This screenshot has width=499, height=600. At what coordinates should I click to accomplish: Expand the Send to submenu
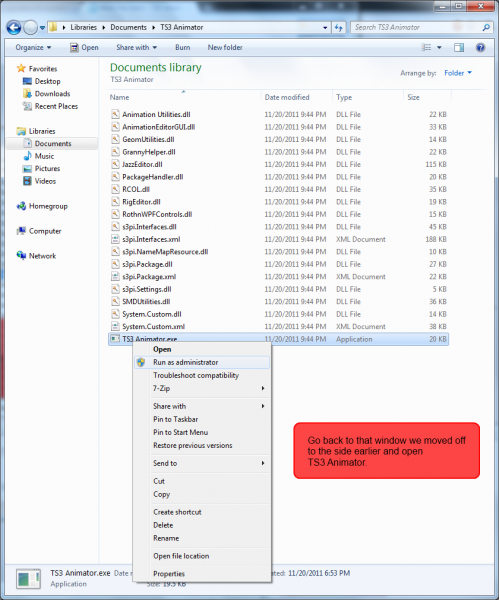tap(202, 463)
